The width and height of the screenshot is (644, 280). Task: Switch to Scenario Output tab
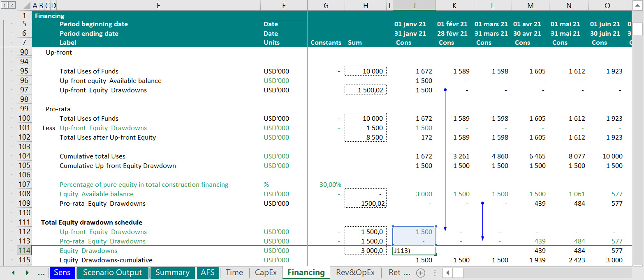[x=112, y=273]
